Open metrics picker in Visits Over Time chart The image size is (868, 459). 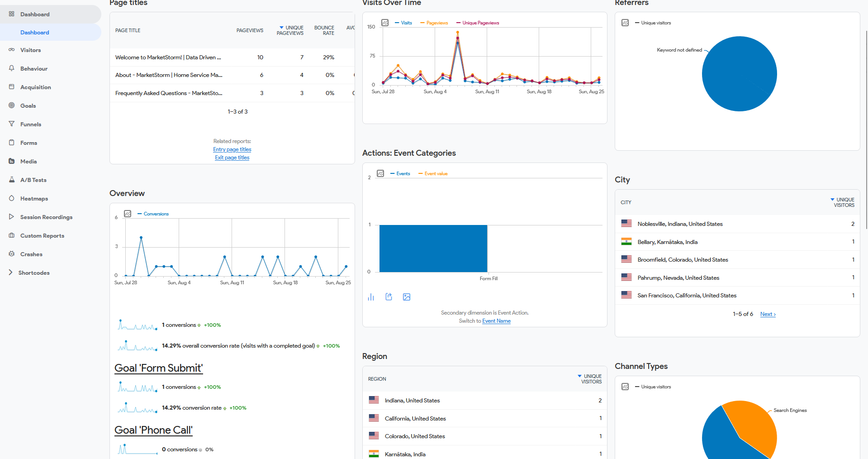(385, 23)
